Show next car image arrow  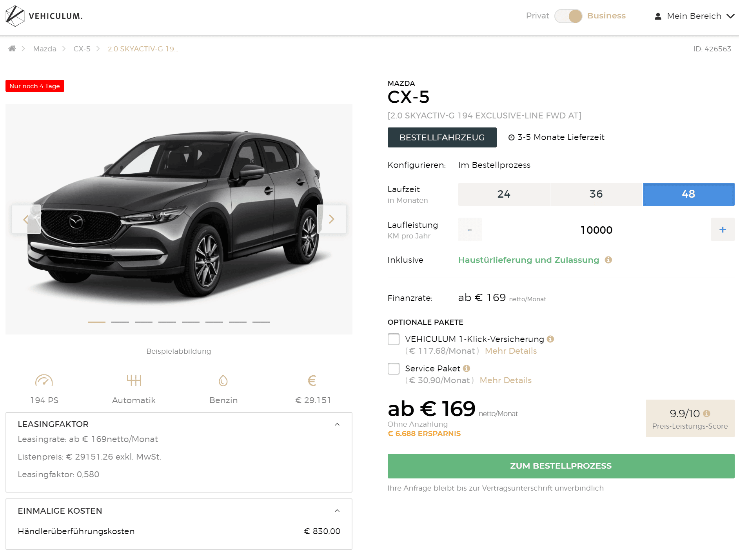point(332,219)
